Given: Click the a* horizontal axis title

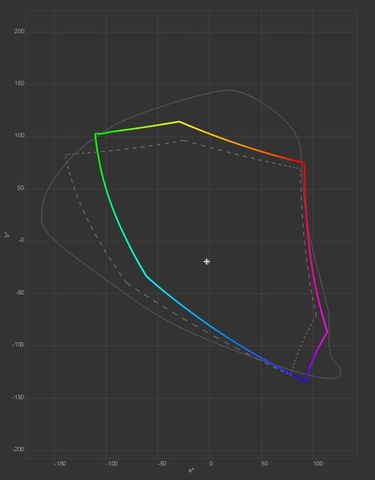Looking at the screenshot, I should [191, 470].
